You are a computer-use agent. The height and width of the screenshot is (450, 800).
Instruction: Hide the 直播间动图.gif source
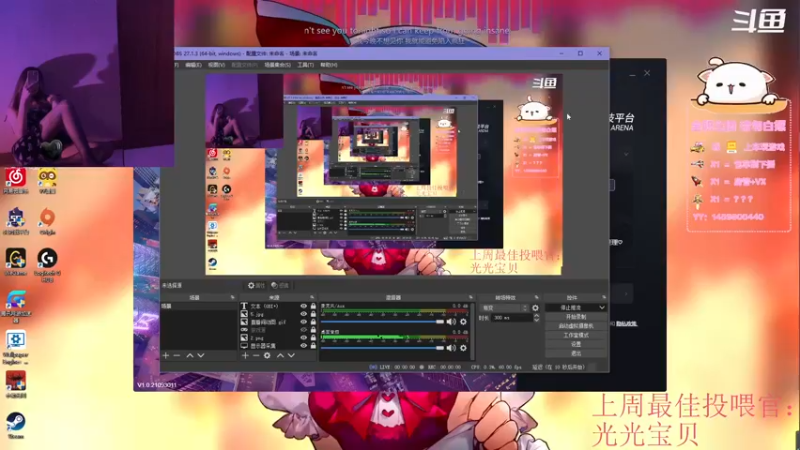[304, 322]
